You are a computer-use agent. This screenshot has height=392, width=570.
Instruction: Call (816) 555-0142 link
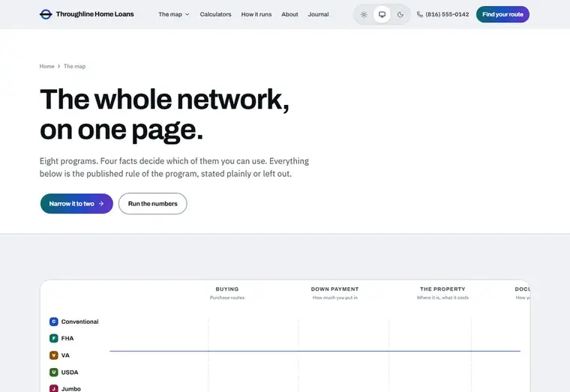click(x=442, y=14)
